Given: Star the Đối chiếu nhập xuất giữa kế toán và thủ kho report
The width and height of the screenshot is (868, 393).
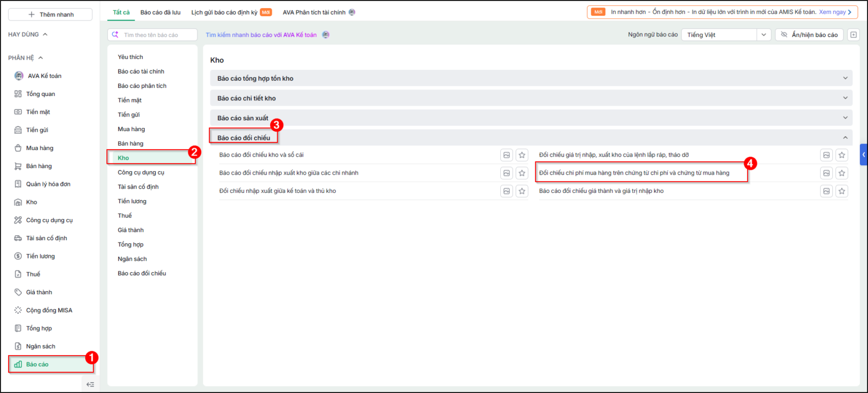Looking at the screenshot, I should (x=522, y=191).
